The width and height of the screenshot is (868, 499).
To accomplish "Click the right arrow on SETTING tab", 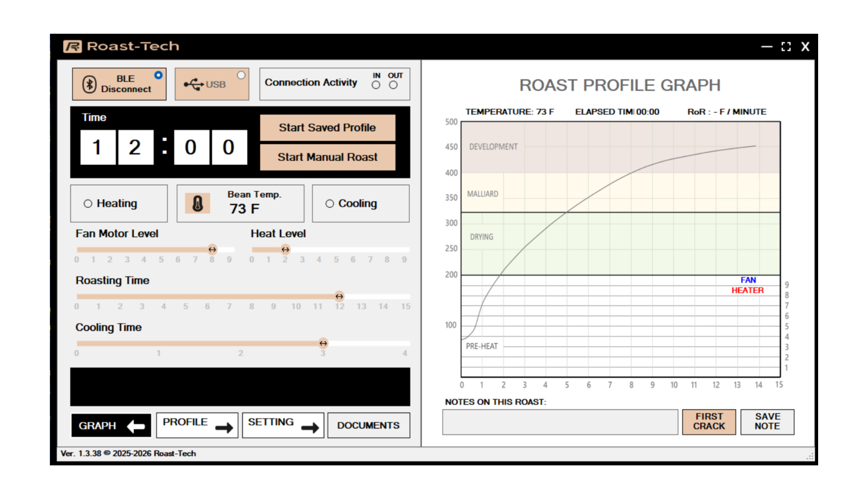I will 310,428.
